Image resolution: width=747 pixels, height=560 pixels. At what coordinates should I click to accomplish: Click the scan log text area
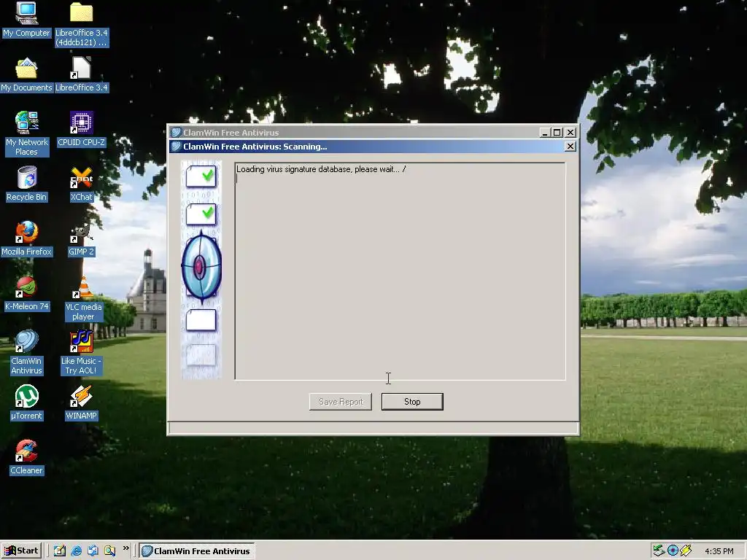(x=400, y=271)
